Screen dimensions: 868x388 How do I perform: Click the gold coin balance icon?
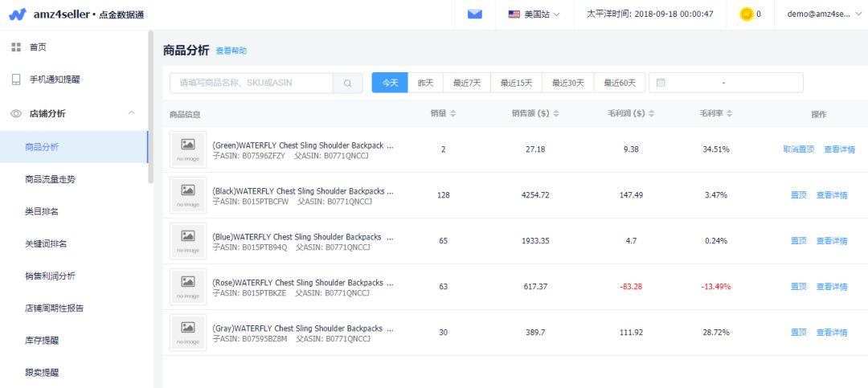click(x=747, y=14)
